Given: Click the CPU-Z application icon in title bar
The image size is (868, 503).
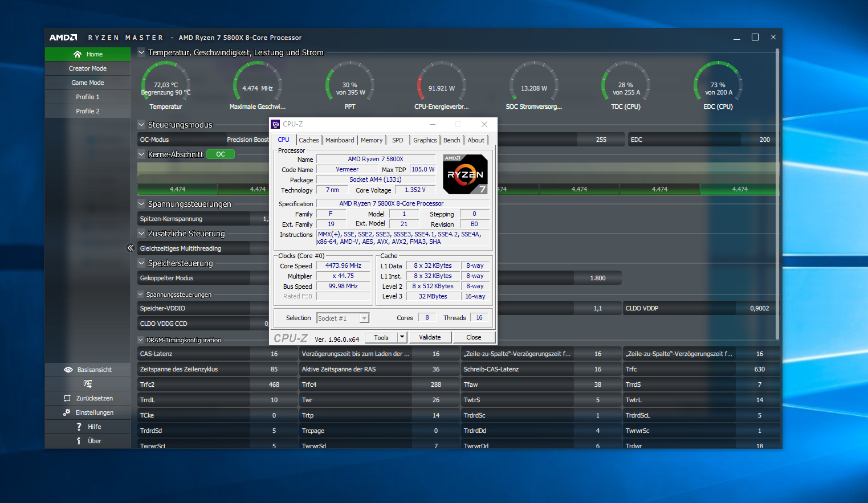Looking at the screenshot, I should (275, 124).
